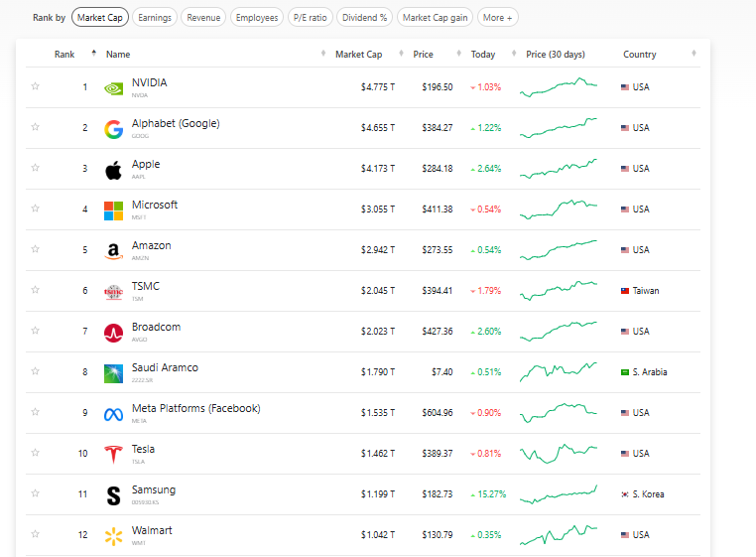Screen dimensions: 756x557
Task: Sort by Country column arrows
Action: (x=693, y=53)
